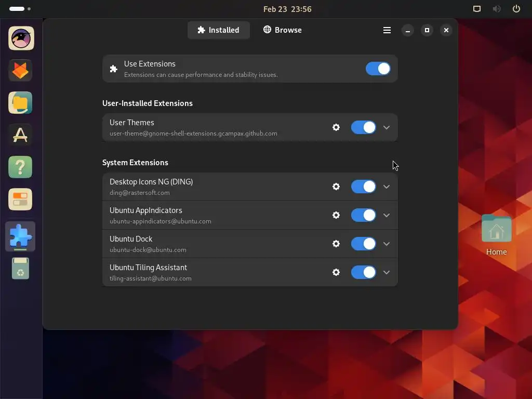Open settings gear for Ubuntu AppIndicators
Viewport: 532px width, 399px height.
coord(336,215)
